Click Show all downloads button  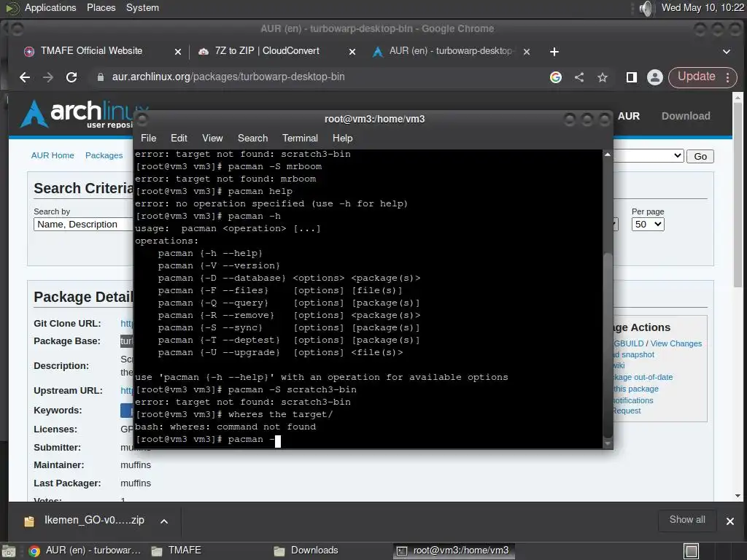click(687, 520)
